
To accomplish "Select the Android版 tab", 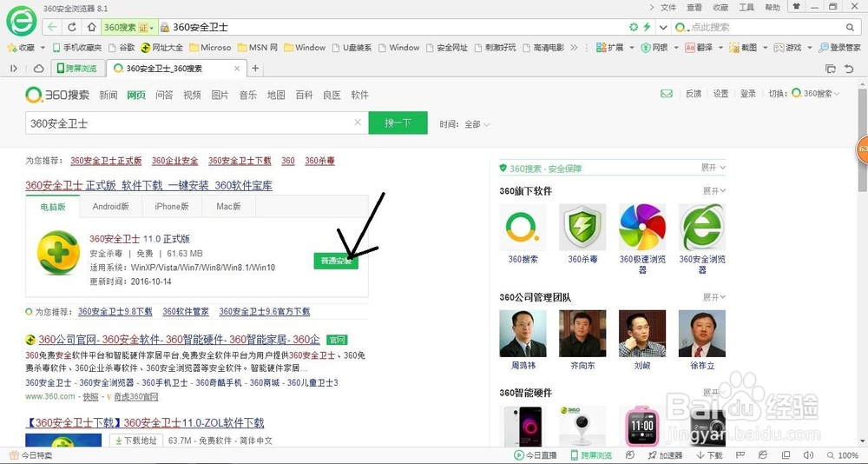I will [x=111, y=206].
